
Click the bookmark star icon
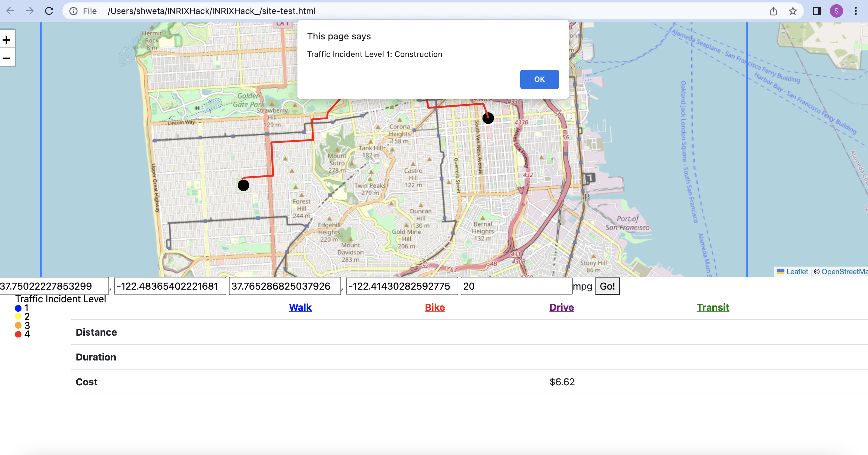pyautogui.click(x=793, y=11)
